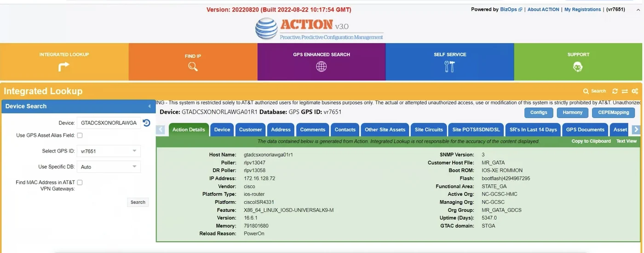Click Copy to Clipboard link
The width and height of the screenshot is (644, 253).
coord(591,141)
